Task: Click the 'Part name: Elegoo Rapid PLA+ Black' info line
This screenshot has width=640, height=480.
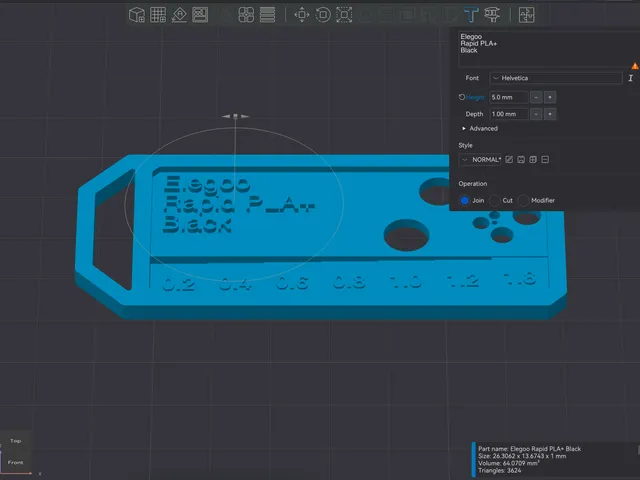Action: [x=529, y=449]
